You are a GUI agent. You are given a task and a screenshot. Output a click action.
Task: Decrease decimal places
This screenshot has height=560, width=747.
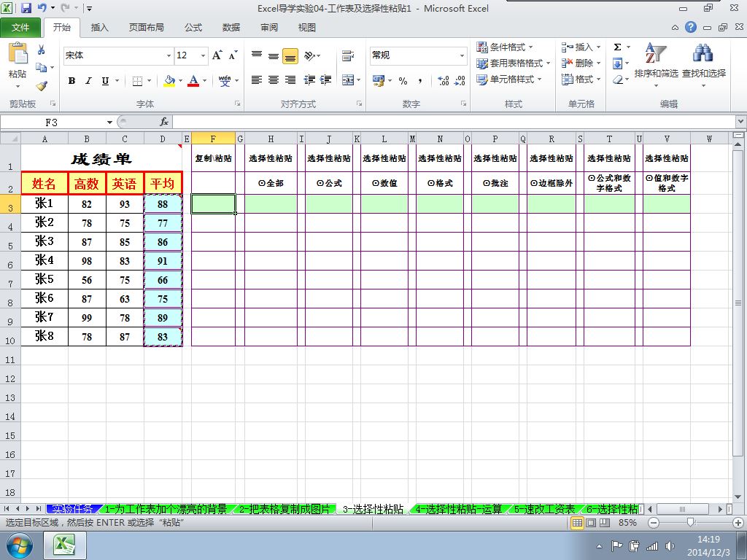point(460,81)
